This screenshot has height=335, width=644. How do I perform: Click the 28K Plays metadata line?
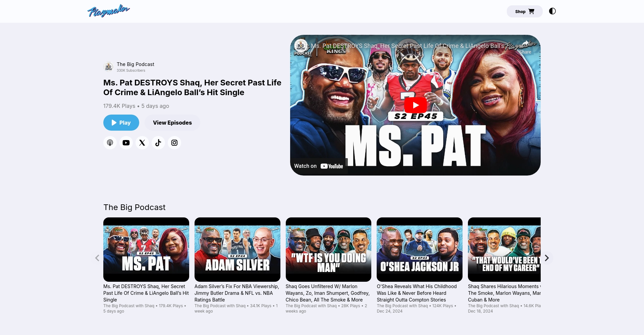[x=326, y=309]
